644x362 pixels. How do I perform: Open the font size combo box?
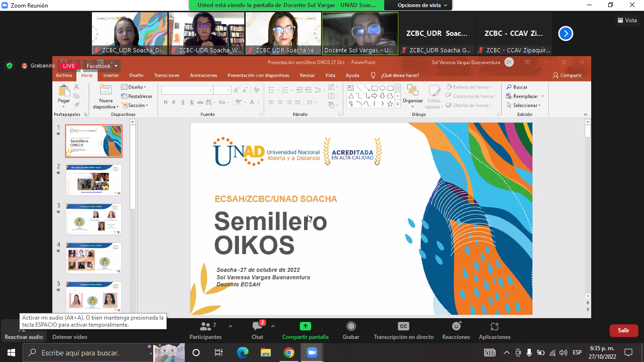click(x=222, y=90)
